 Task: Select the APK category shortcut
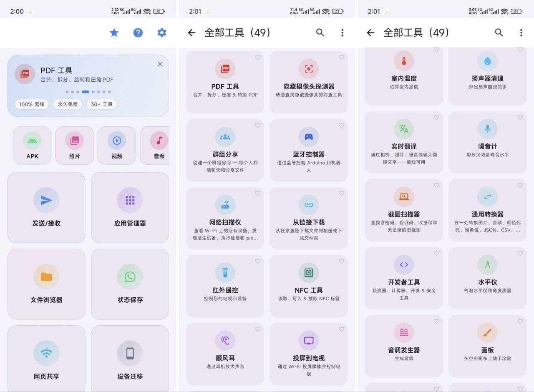point(32,146)
